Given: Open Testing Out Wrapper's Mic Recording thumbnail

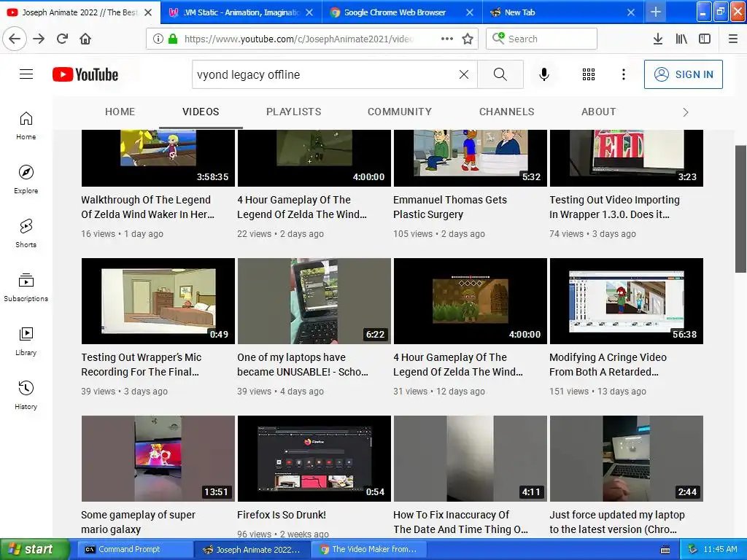Looking at the screenshot, I should tap(158, 301).
